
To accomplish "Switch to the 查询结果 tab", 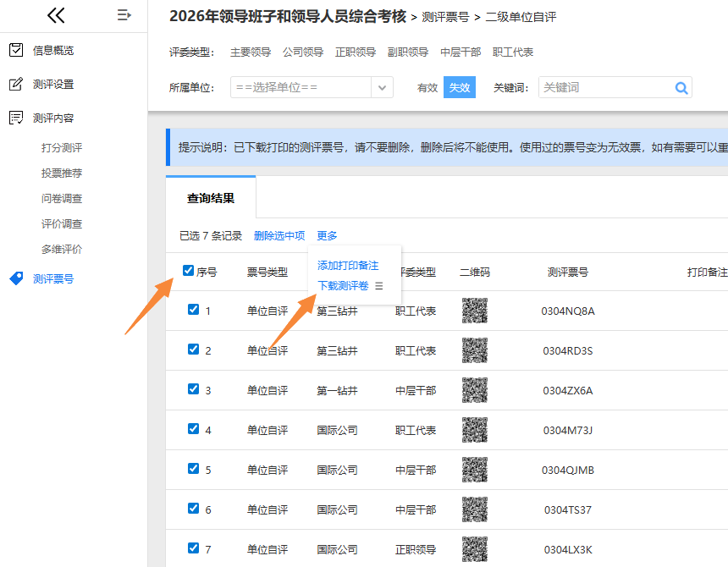I will click(x=211, y=198).
